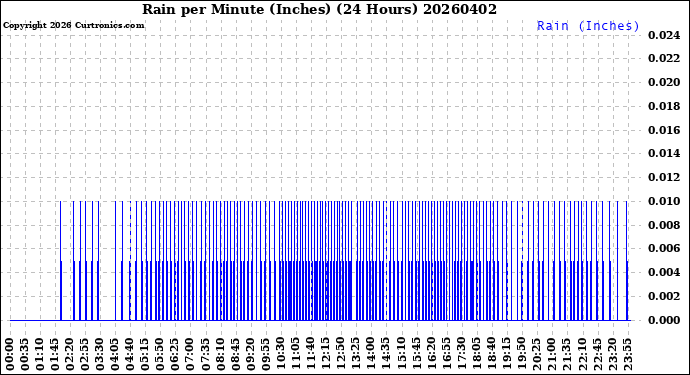Screen dimensions: 690x375
Task: Click the 23:20 time axis label
Action: pos(612,354)
